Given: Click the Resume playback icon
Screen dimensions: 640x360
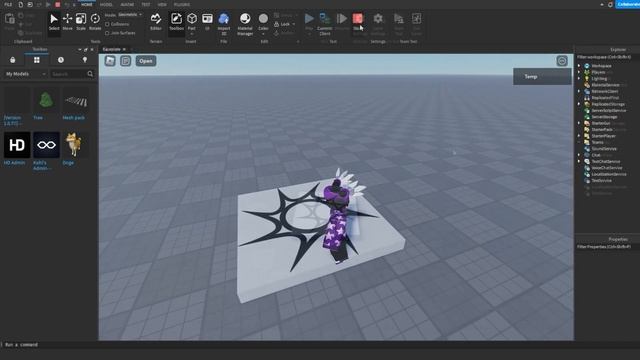Looking at the screenshot, I should coord(342,18).
